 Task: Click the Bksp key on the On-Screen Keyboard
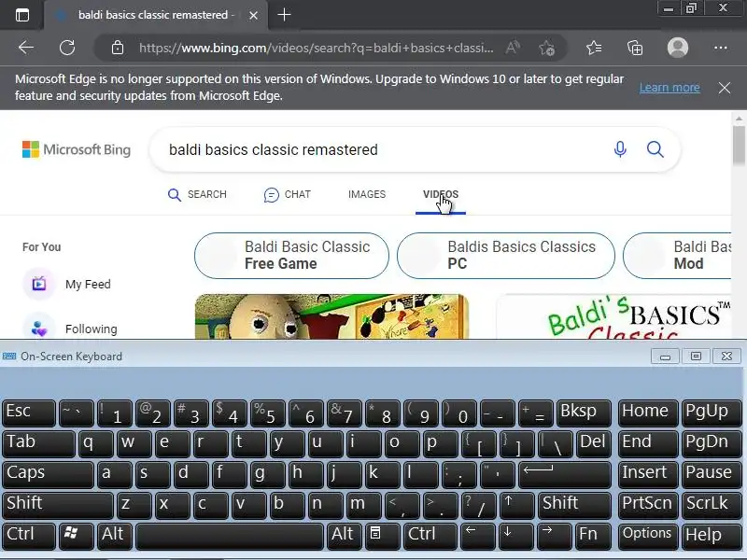[585, 413]
